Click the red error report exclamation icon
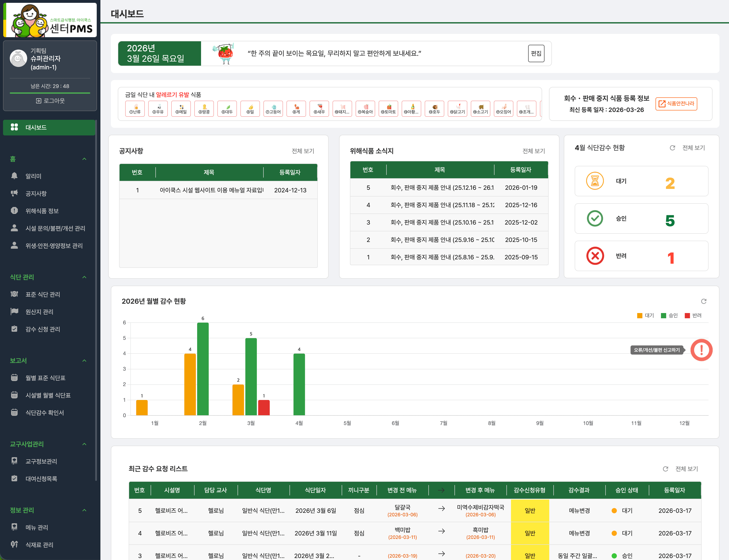 pos(701,350)
